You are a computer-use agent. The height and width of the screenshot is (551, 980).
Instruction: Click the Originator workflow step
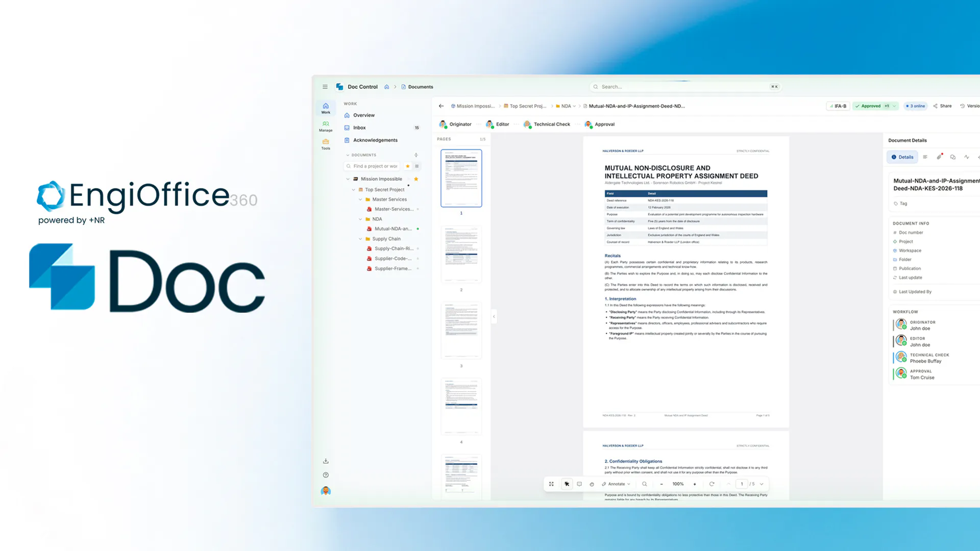tap(455, 124)
